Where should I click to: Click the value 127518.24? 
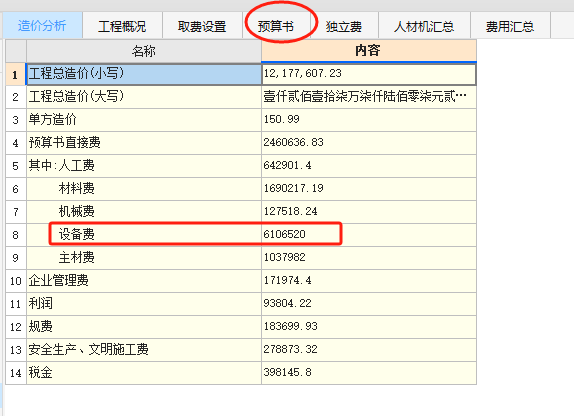click(x=369, y=212)
